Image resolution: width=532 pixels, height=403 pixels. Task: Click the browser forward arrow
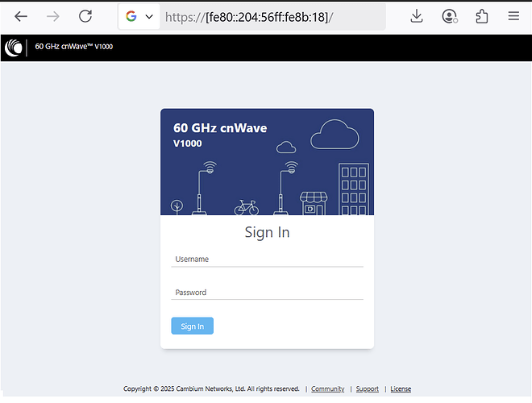[53, 16]
